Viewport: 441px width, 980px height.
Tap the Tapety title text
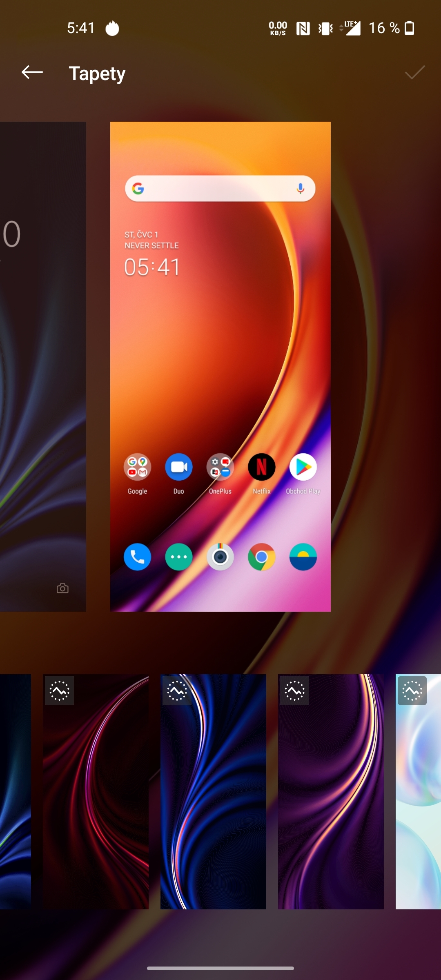pyautogui.click(x=97, y=73)
